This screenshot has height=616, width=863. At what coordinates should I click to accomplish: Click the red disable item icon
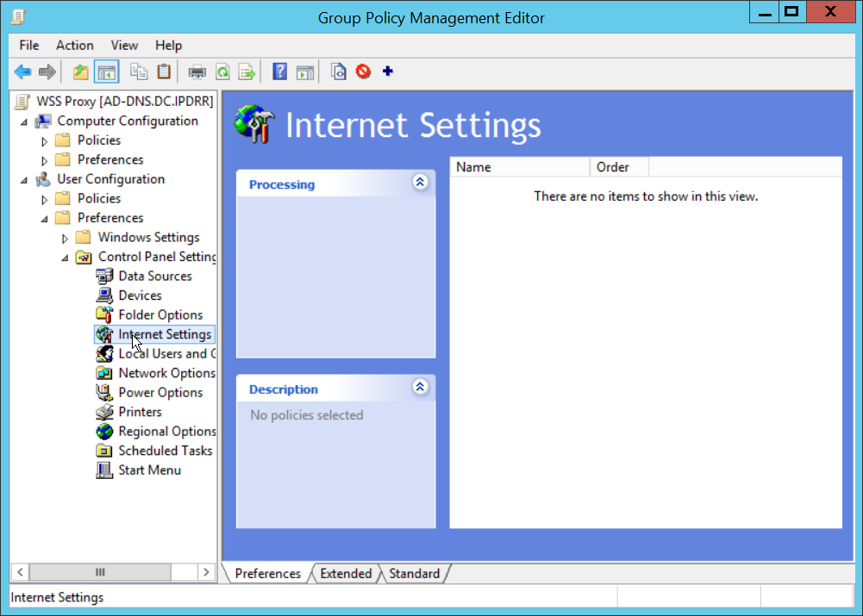[x=363, y=72]
